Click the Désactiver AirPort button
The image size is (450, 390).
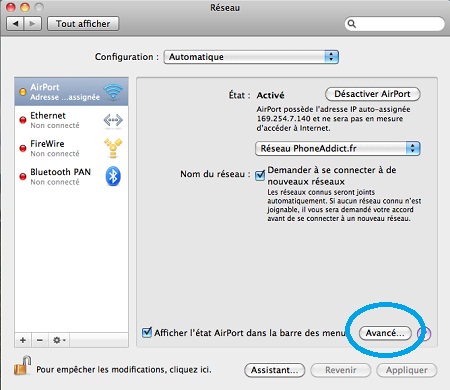click(x=373, y=94)
